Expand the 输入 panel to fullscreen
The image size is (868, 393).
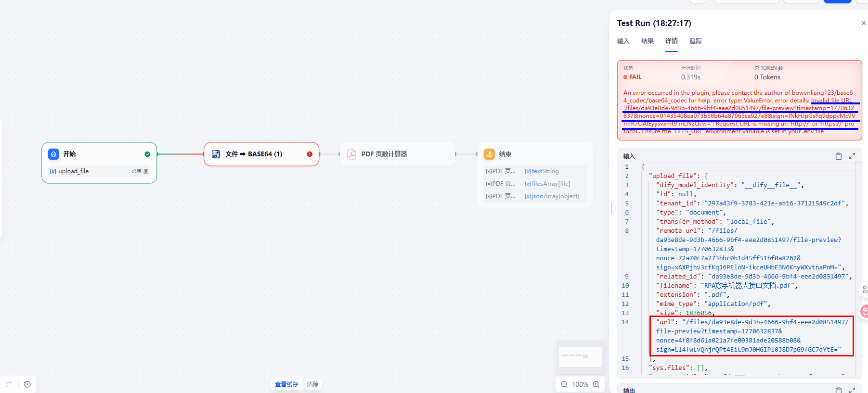[852, 156]
